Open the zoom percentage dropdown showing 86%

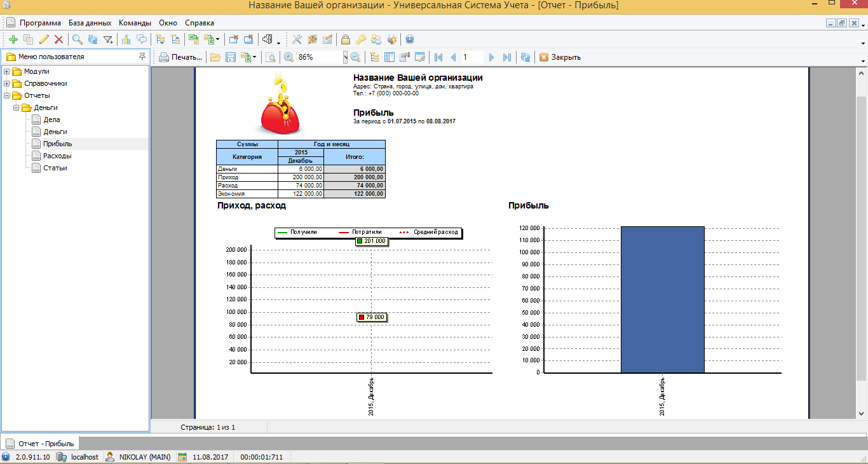pyautogui.click(x=346, y=57)
